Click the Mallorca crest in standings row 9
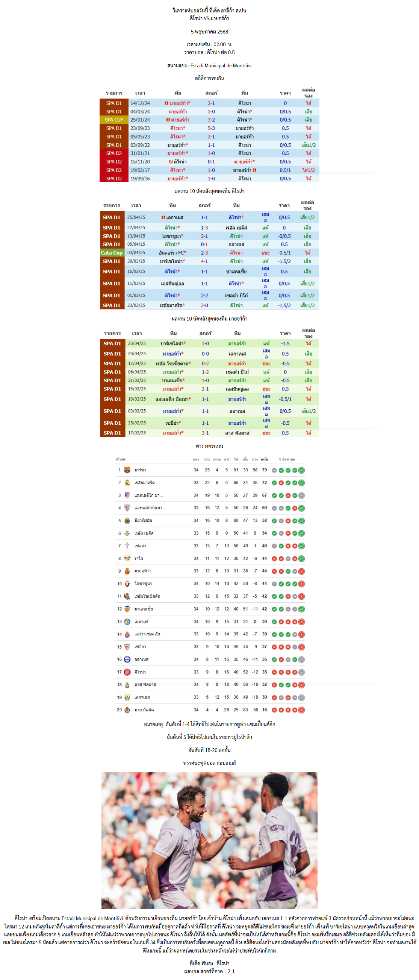The height and width of the screenshot is (980, 419). [127, 571]
